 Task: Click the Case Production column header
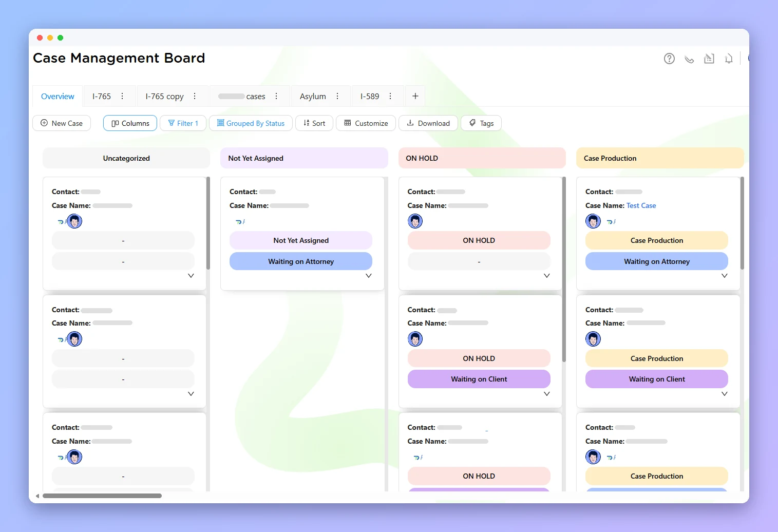[x=660, y=158]
